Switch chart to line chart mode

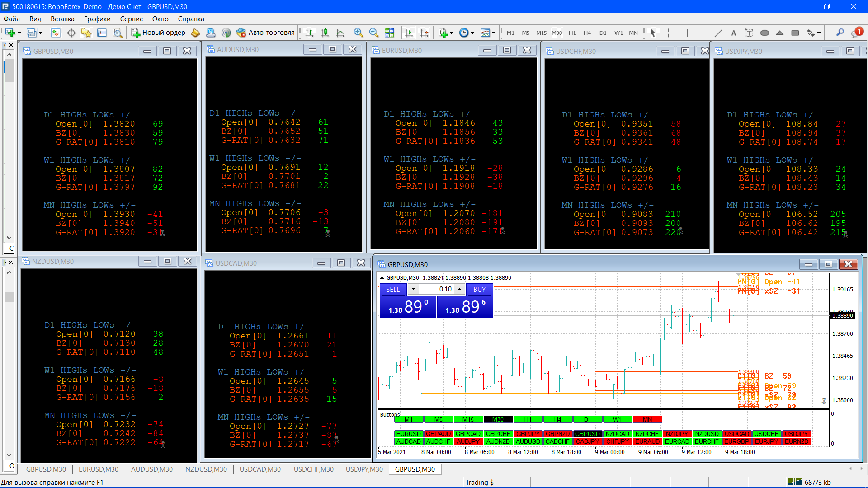click(340, 33)
